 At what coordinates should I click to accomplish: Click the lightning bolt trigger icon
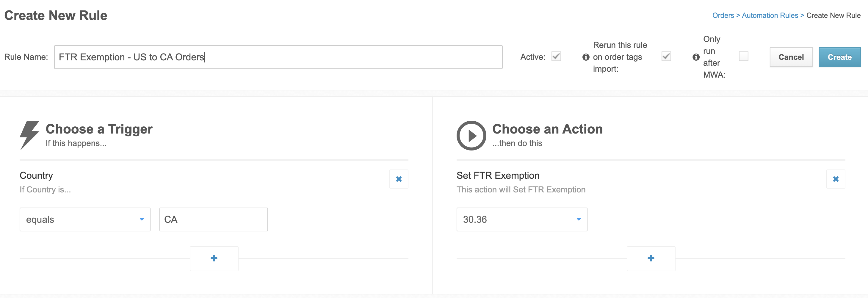click(x=29, y=135)
